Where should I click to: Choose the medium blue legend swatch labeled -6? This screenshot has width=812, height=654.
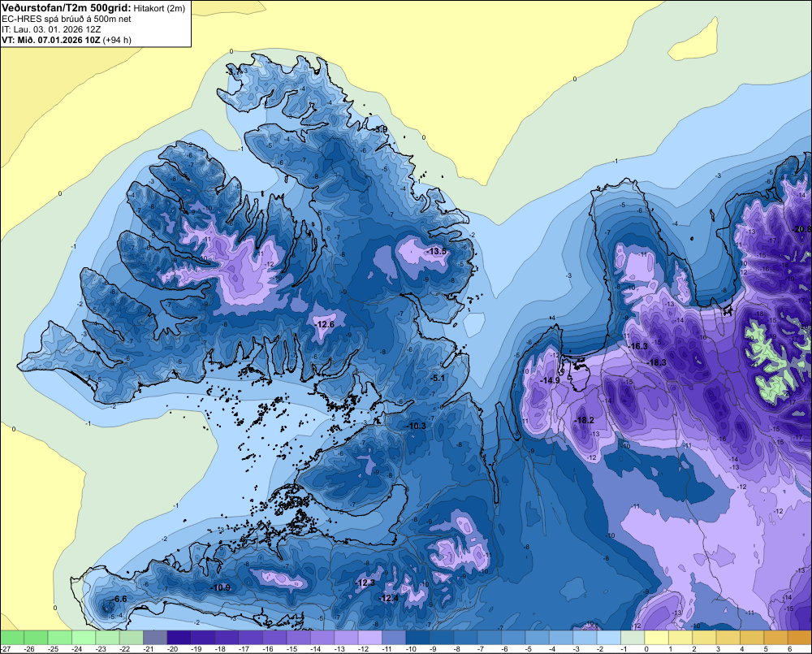[512, 638]
